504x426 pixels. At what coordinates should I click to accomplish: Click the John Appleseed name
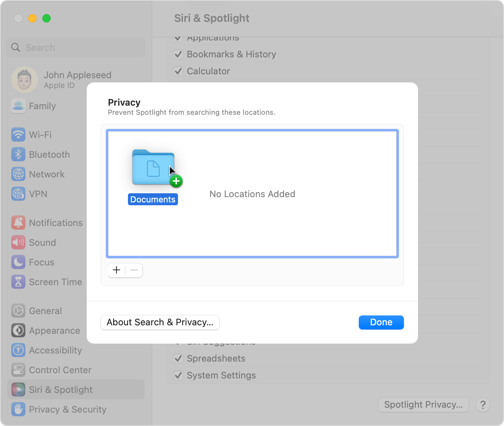click(x=78, y=75)
